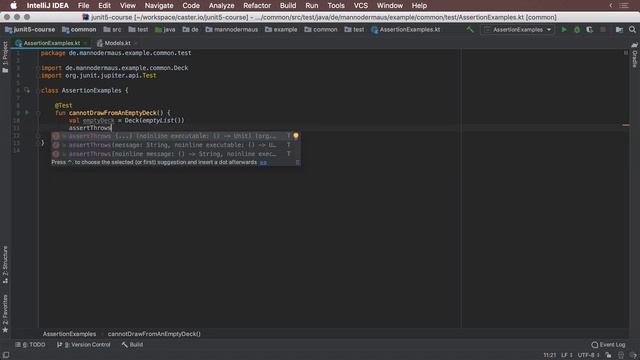Image resolution: width=640 pixels, height=360 pixels.
Task: Open the Analyze menu
Action: tap(221, 6)
